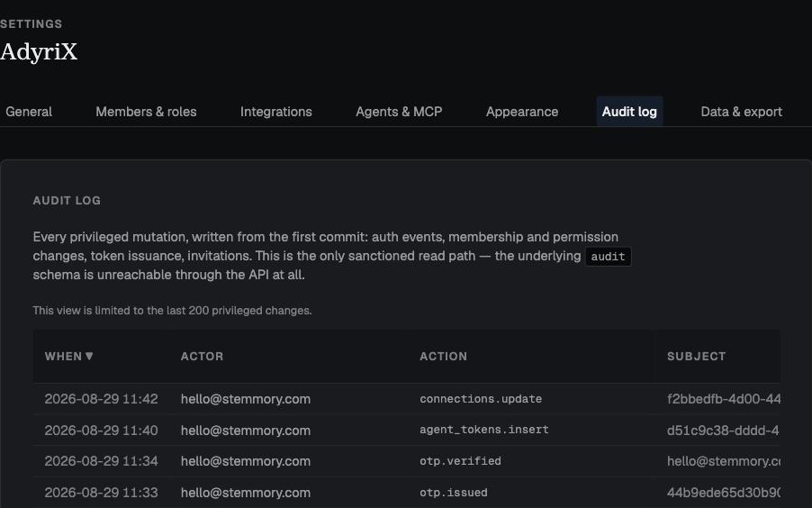Click the ACTOR column header

(x=202, y=356)
